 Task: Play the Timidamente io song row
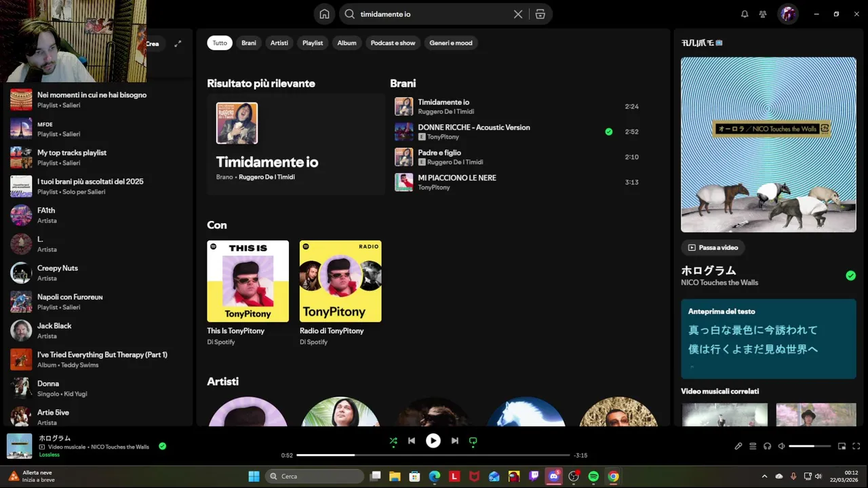[519, 106]
